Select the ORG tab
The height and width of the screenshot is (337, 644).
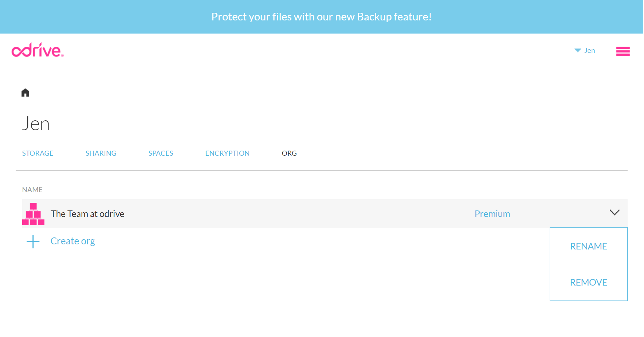[x=289, y=154]
